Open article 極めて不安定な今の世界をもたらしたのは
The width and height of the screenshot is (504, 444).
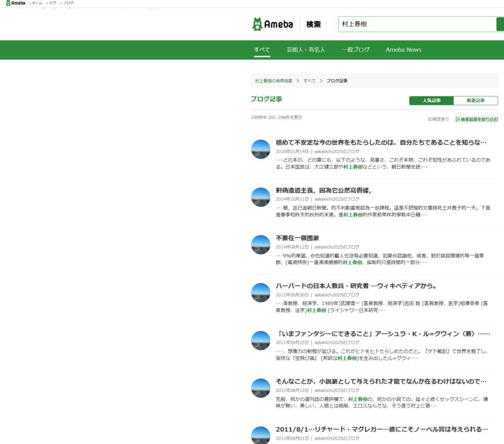click(x=381, y=142)
